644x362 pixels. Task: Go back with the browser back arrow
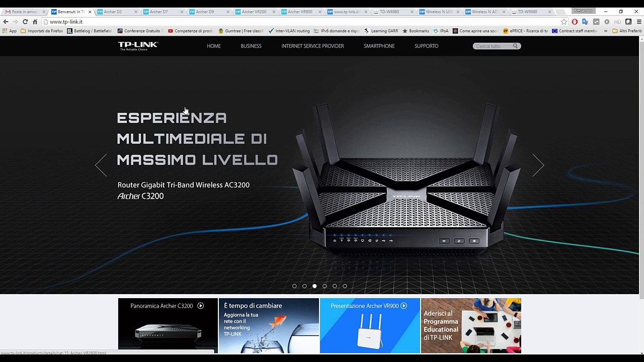click(x=6, y=22)
